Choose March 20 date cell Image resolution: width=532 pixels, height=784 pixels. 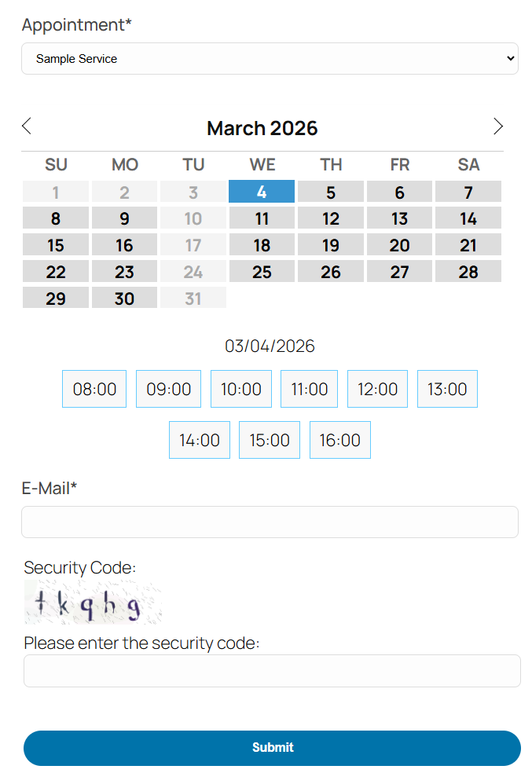pos(399,246)
